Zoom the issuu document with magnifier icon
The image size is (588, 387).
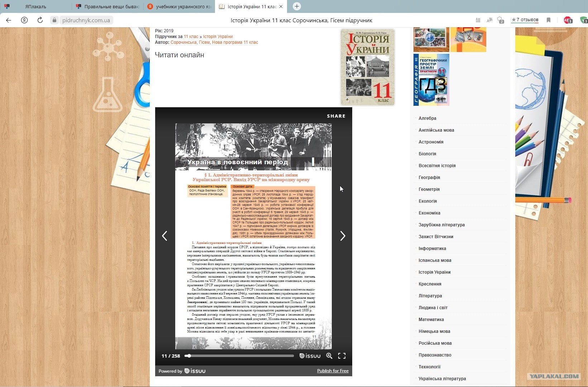(x=329, y=356)
